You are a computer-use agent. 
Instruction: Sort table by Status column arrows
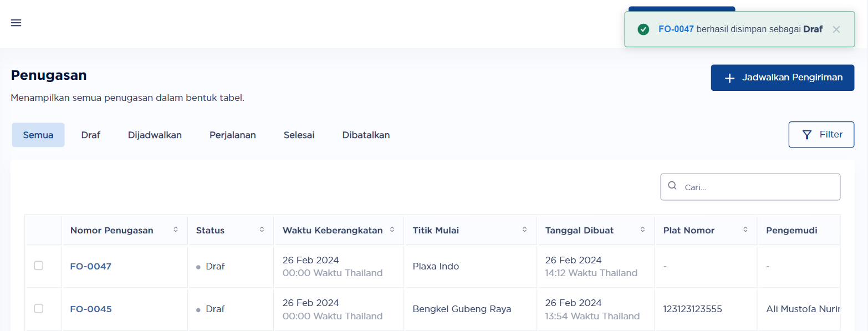tap(262, 230)
